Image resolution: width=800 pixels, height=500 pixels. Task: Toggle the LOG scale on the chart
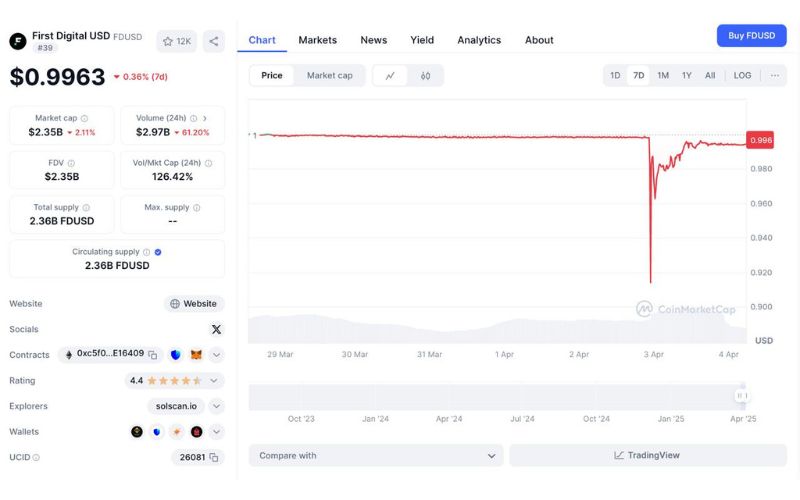click(x=742, y=75)
